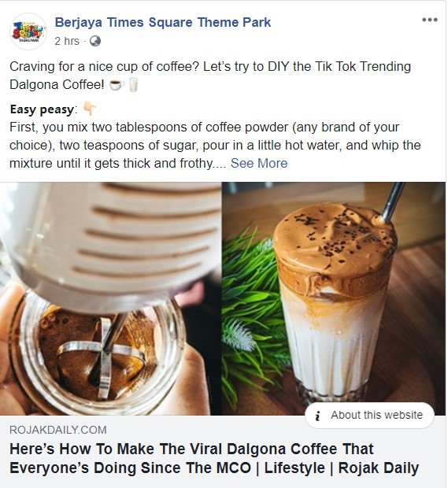Click the public globe privacy icon
This screenshot has height=488, width=448.
pyautogui.click(x=95, y=41)
